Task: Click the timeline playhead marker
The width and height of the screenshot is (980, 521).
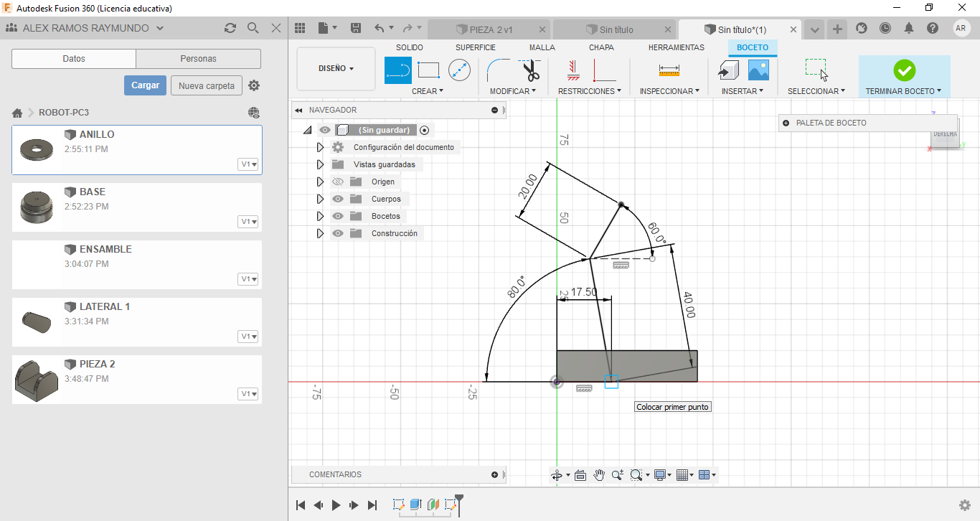Action: 459,497
